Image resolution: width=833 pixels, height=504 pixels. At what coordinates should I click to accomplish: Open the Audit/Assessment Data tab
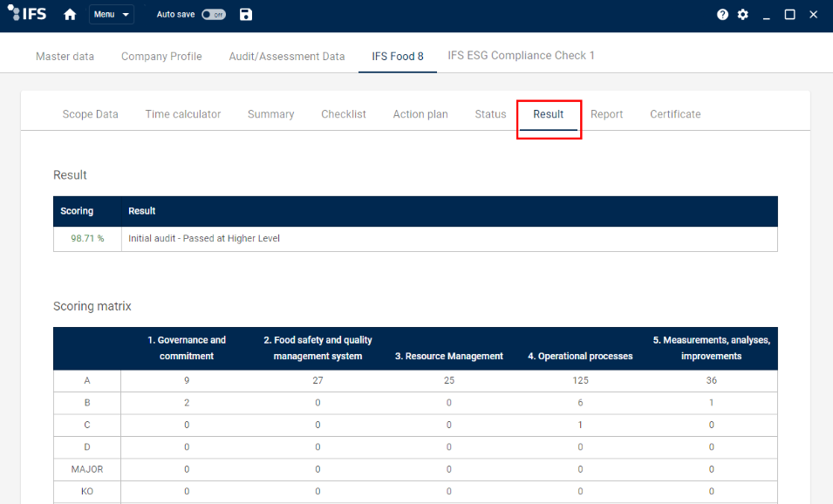(287, 57)
